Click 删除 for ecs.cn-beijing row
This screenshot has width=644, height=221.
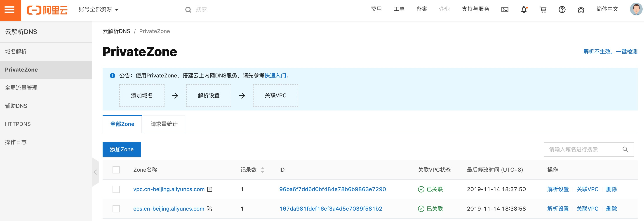(x=611, y=209)
